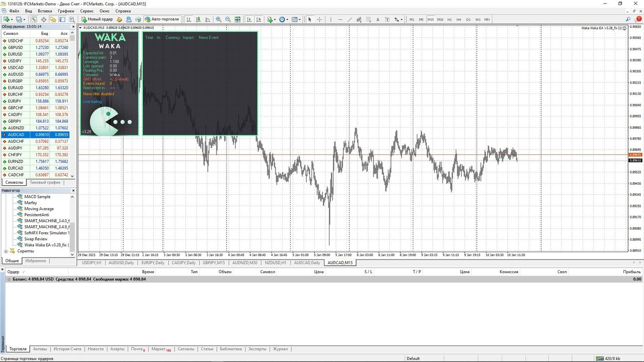644x362 pixels.
Task: Select the text label 'A' tool
Action: (x=377, y=19)
